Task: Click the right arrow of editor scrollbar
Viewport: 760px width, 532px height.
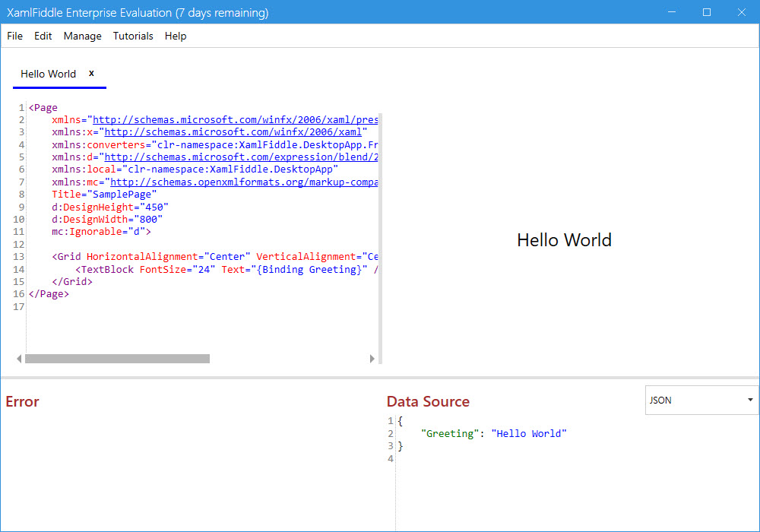Action: [372, 358]
